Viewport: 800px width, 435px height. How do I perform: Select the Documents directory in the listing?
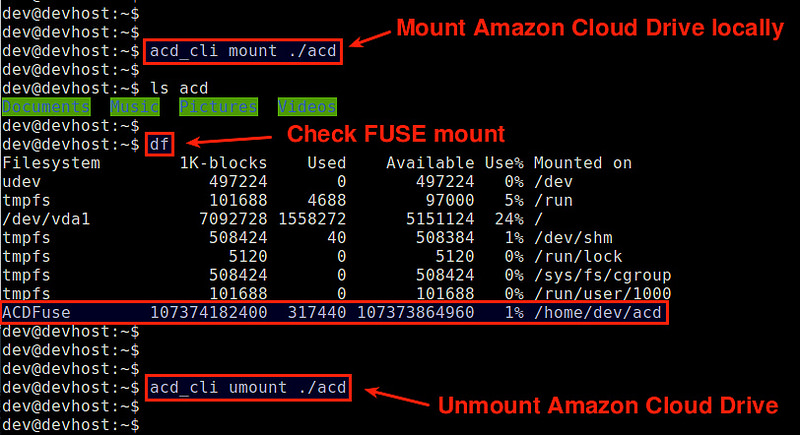click(x=44, y=107)
